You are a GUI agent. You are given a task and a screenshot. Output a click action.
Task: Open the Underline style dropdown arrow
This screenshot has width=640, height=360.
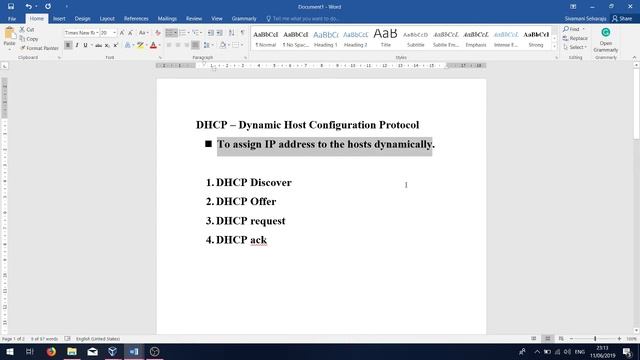91,45
